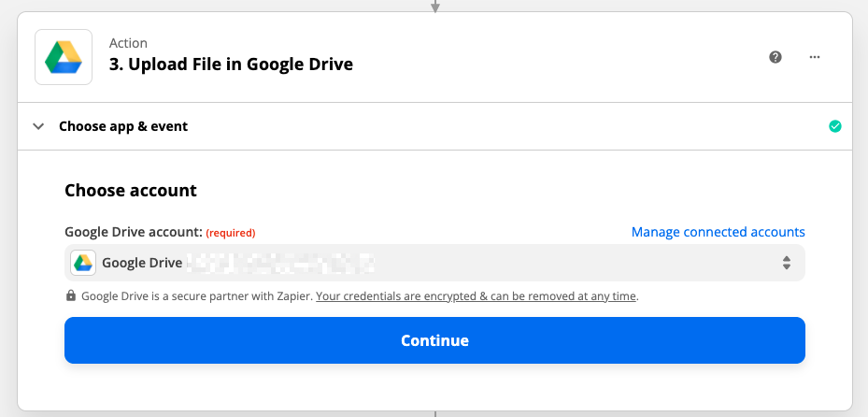Image resolution: width=868 pixels, height=417 pixels.
Task: Click the large Google Drive app icon
Action: tap(64, 57)
